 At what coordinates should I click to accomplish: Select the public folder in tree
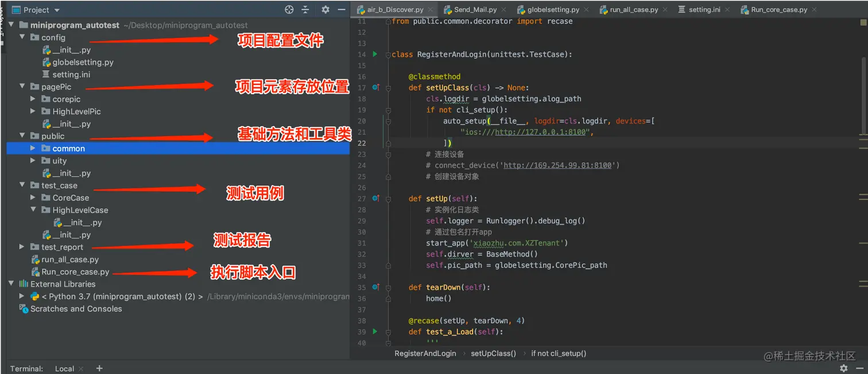(x=53, y=136)
